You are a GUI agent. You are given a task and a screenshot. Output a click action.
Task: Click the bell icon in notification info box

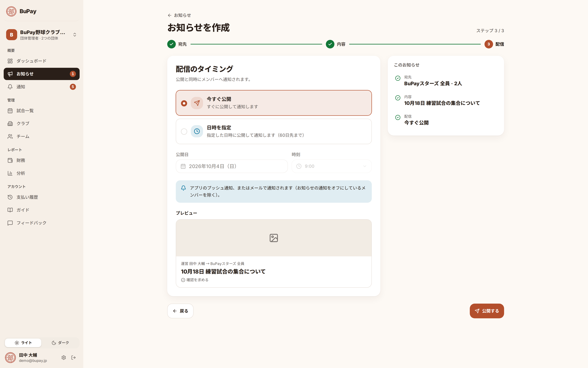(x=183, y=188)
